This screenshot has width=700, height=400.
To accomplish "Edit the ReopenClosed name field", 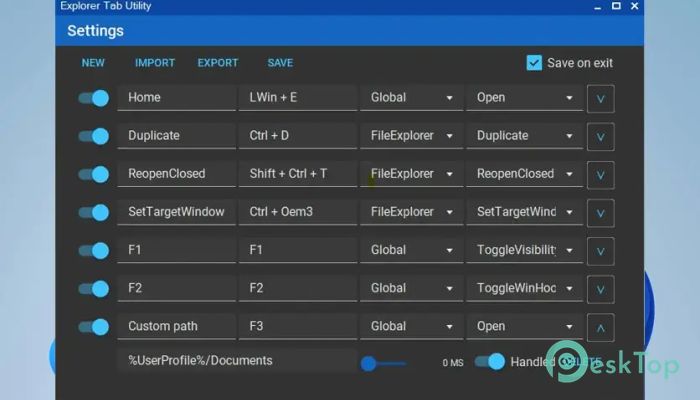I will 177,174.
